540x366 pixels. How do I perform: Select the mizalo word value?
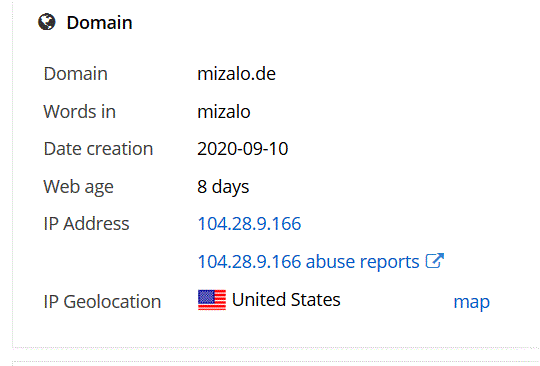click(224, 112)
